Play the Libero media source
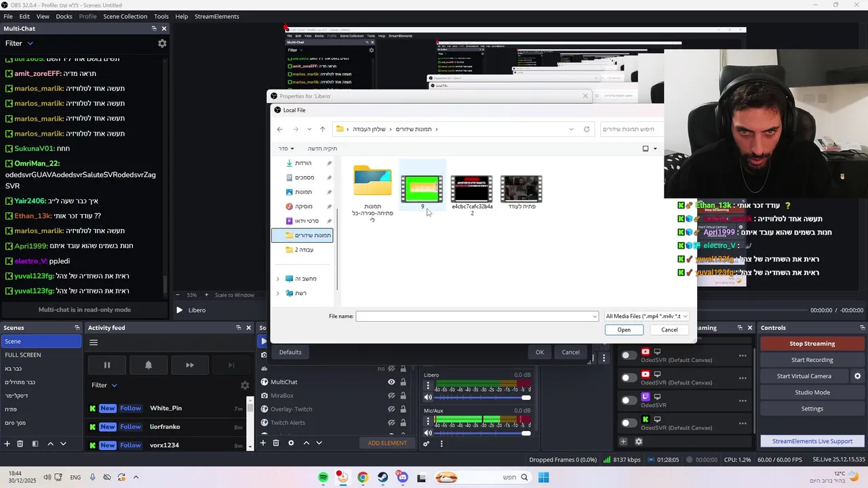868x488 pixels. tap(179, 310)
